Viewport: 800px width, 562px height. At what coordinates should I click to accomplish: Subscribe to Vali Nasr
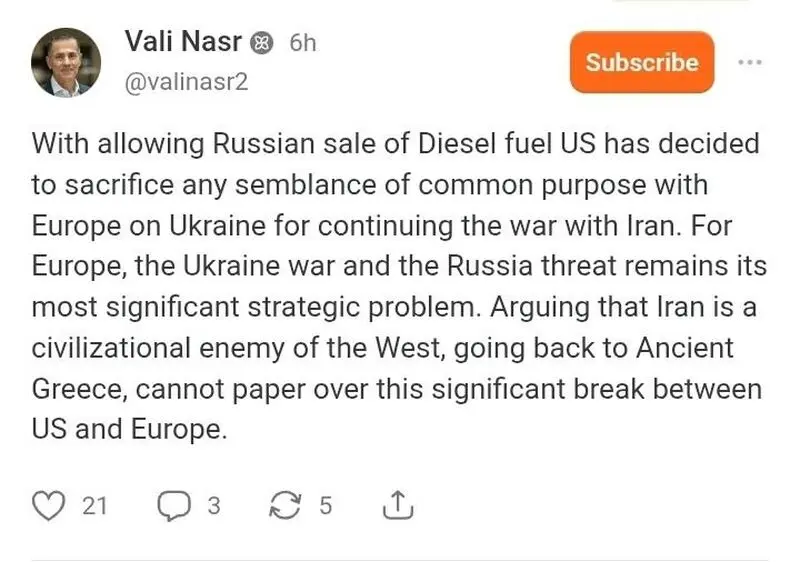click(x=642, y=62)
